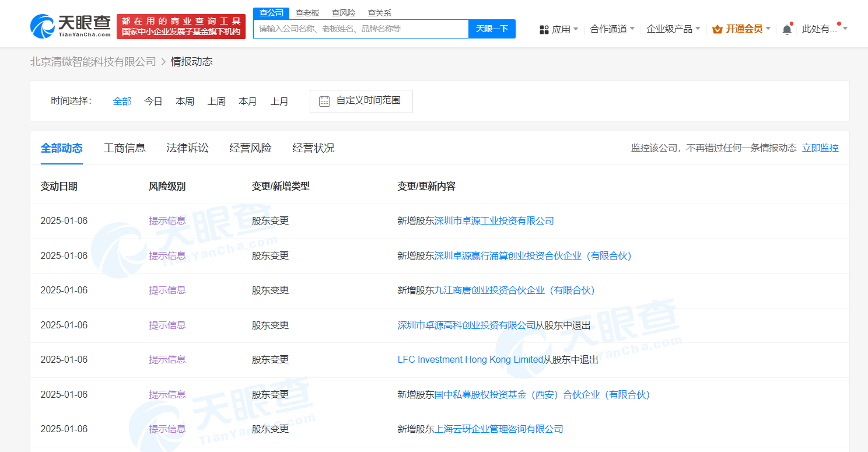868x452 pixels.
Task: Select the 查风险 search tab
Action: [343, 13]
